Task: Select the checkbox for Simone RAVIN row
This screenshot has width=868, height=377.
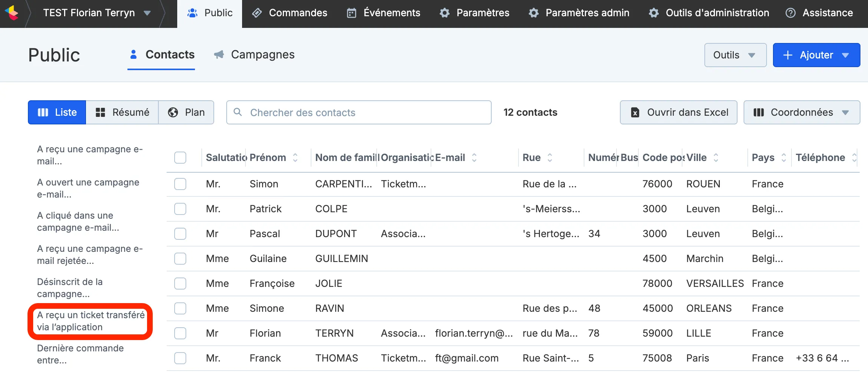Action: tap(180, 308)
